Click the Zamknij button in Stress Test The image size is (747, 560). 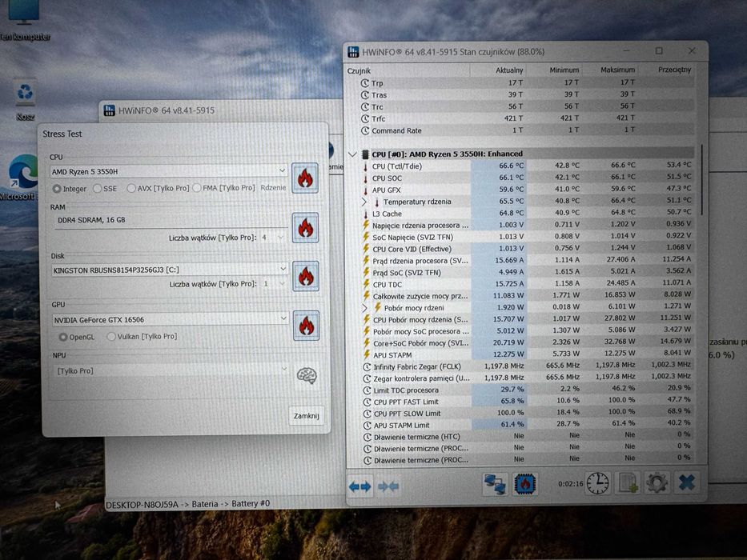(306, 416)
